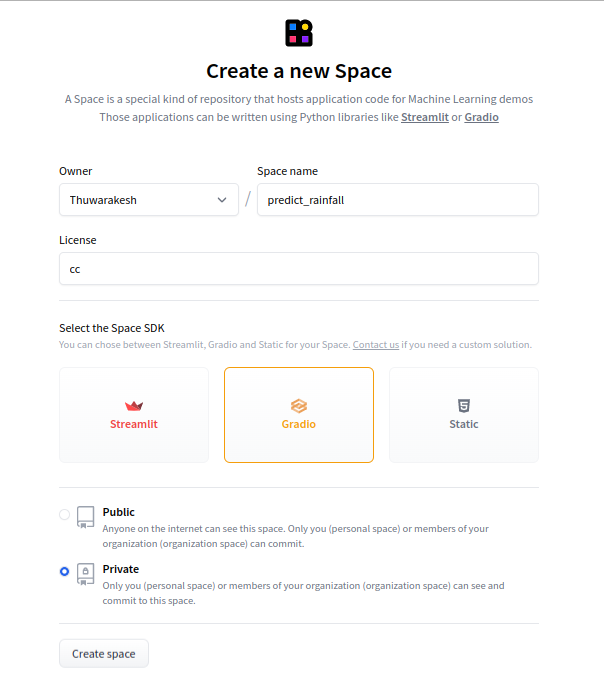The height and width of the screenshot is (675, 604).
Task: Click the Static HTML5 icon
Action: click(464, 406)
